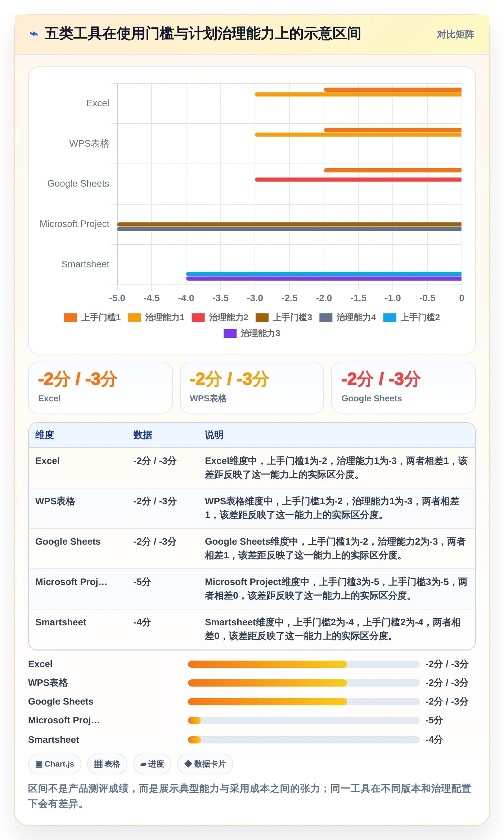Click the 数据卡片 tag chip
504x840 pixels.
[205, 764]
